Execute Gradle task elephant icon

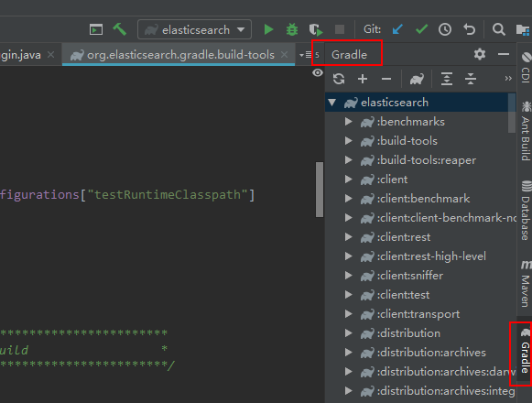tap(417, 79)
